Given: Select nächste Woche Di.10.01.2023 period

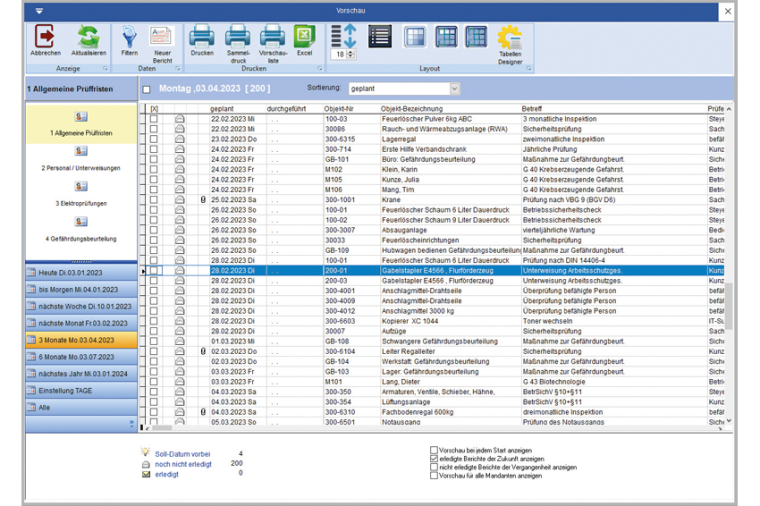Looking at the screenshot, I should 81,307.
